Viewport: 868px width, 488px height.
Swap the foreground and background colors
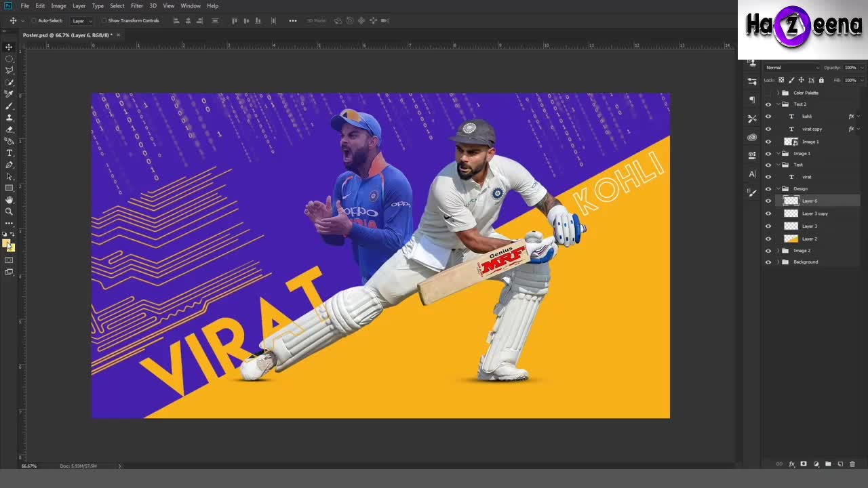click(x=12, y=234)
